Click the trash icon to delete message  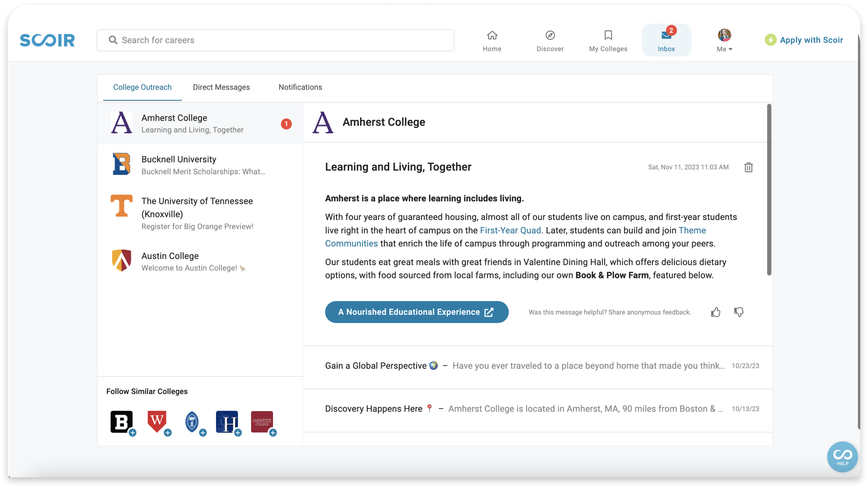click(x=748, y=167)
